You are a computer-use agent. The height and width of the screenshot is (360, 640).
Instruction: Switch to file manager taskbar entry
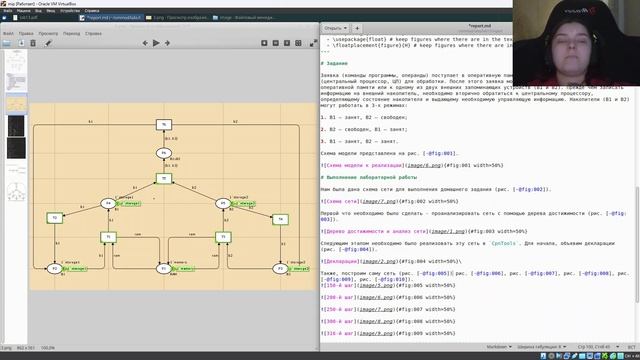coord(244,18)
